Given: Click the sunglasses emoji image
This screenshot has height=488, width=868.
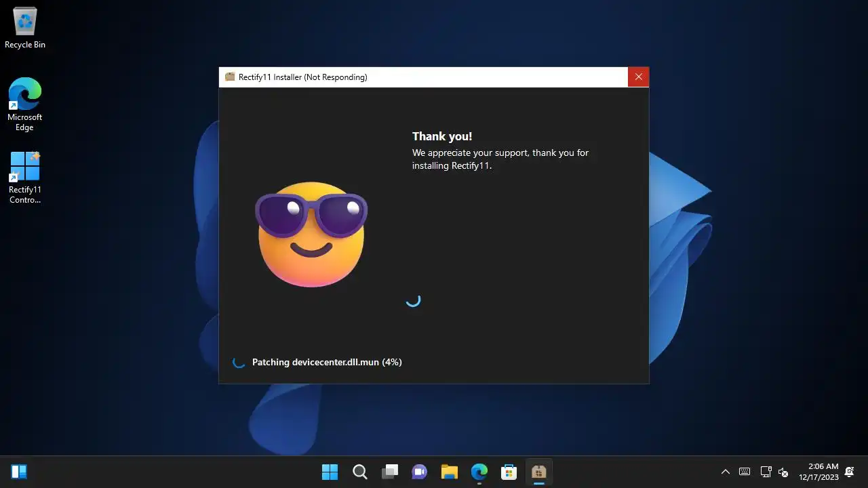Looking at the screenshot, I should [311, 234].
